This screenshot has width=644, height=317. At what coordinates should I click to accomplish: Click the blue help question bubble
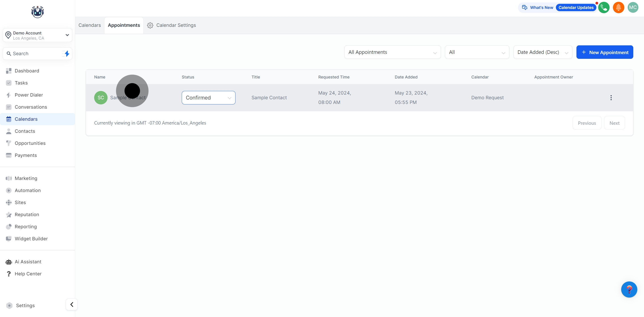tap(629, 290)
